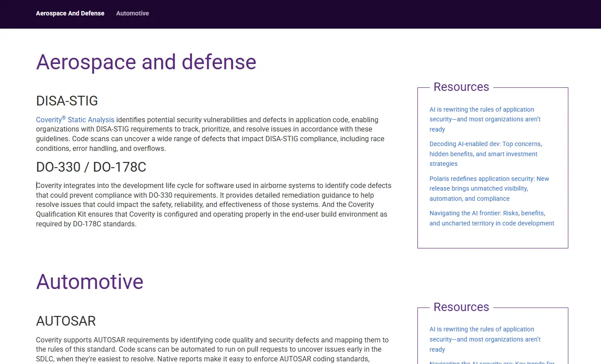Screen dimensions: 601x364
Task: Click the paragraph beginning Coverity integrates into the development
Action: tap(214, 205)
